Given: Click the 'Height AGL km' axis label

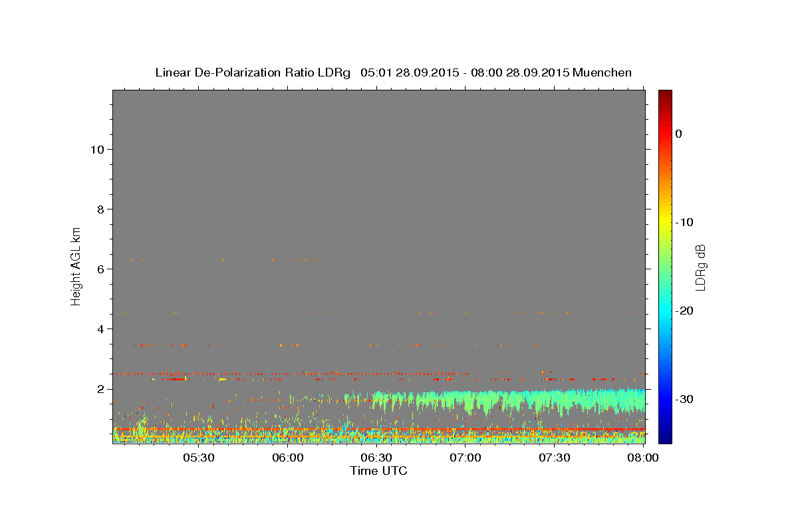Looking at the screenshot, I should [x=76, y=266].
